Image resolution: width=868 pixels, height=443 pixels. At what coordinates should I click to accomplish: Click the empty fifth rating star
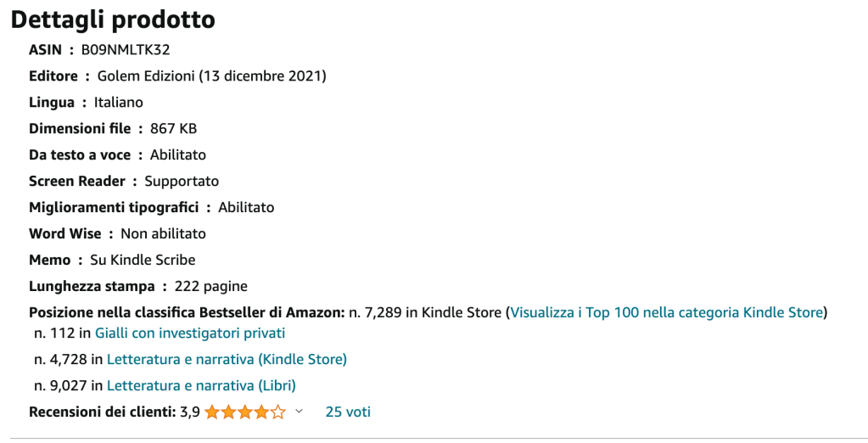point(278,412)
